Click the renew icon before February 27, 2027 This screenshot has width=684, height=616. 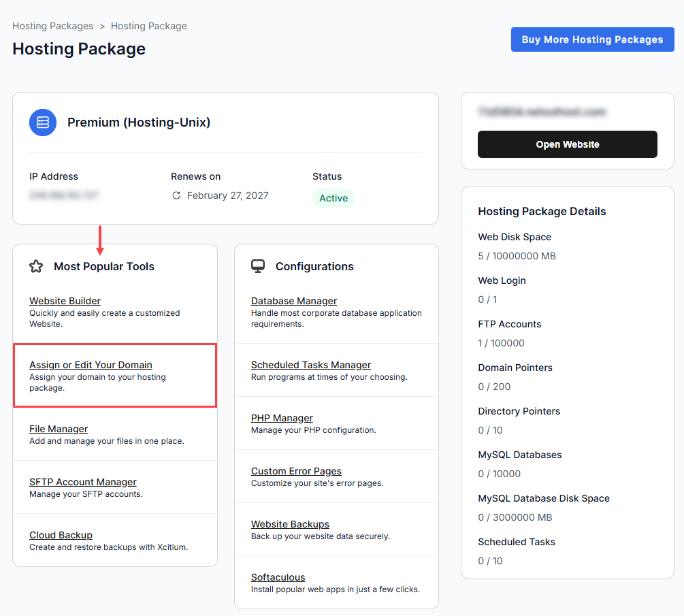[x=176, y=195]
